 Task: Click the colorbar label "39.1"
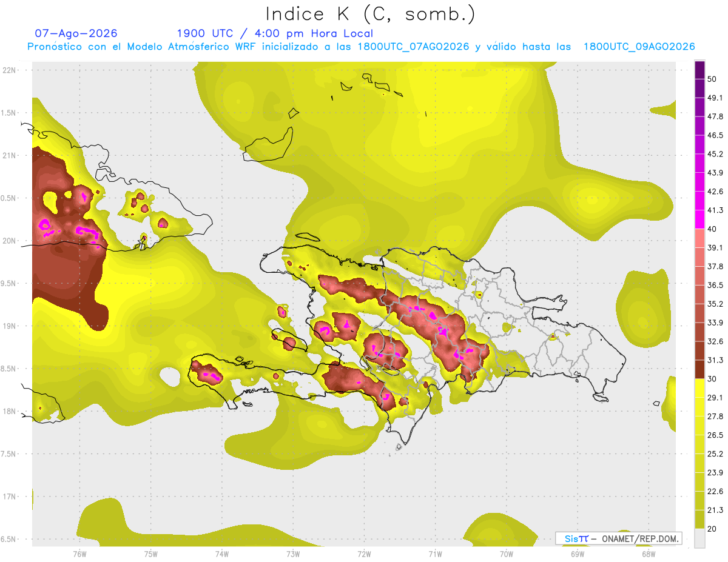click(x=715, y=247)
